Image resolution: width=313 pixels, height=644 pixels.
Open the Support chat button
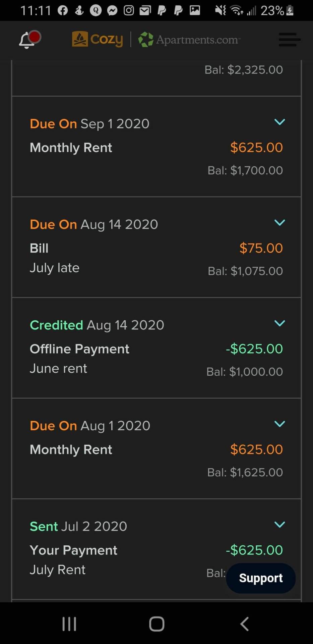click(x=261, y=578)
